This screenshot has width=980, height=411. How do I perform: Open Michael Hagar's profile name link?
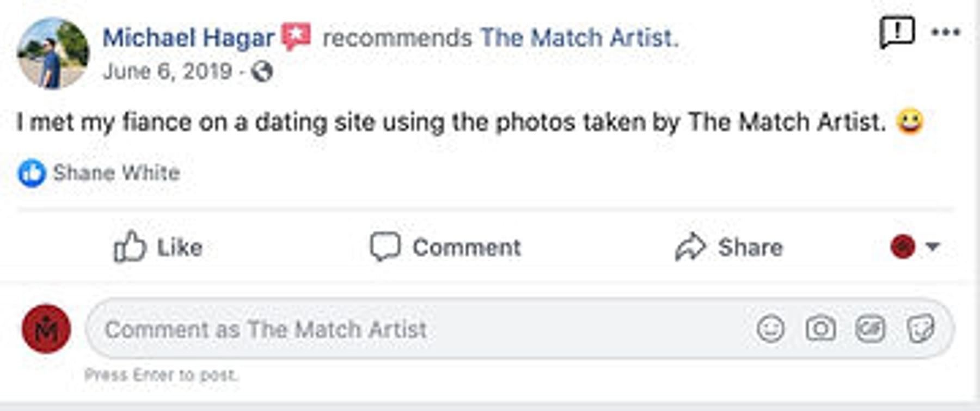coord(188,38)
